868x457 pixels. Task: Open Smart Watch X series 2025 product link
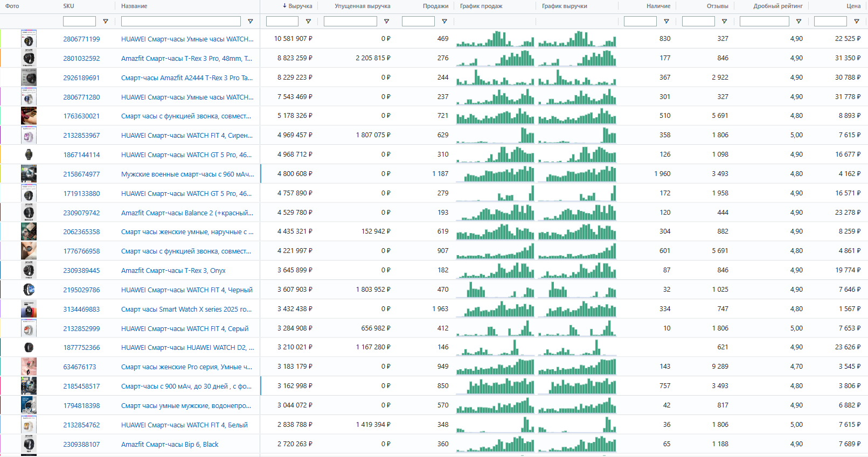pos(186,310)
